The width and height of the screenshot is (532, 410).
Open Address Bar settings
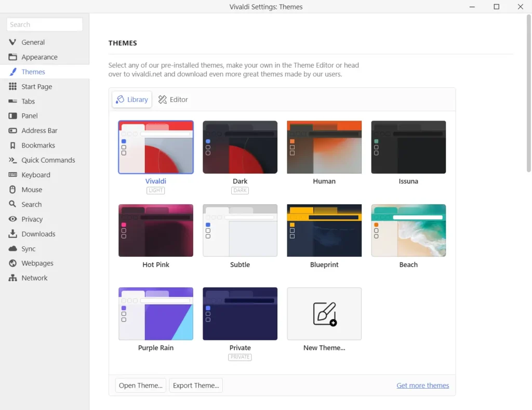(x=45, y=130)
